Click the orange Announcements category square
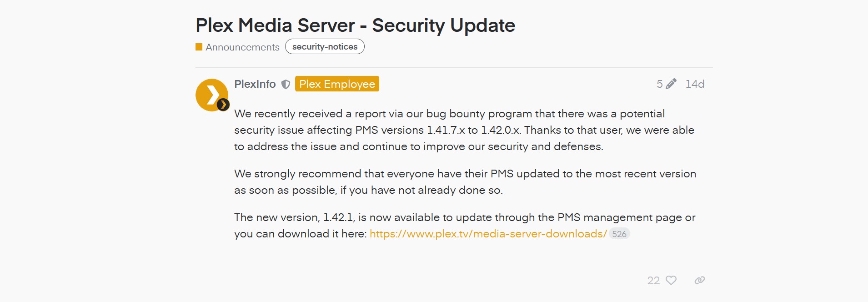Image resolution: width=868 pixels, height=302 pixels. click(x=199, y=47)
